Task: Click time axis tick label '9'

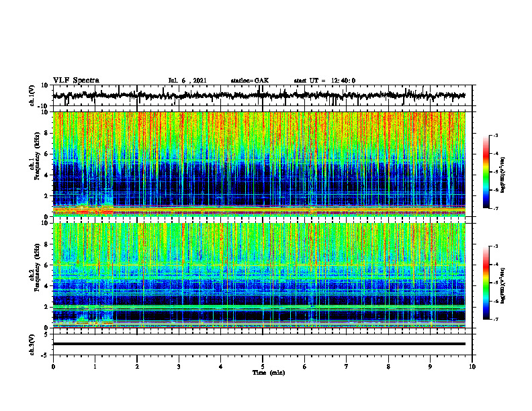Action: click(x=430, y=367)
